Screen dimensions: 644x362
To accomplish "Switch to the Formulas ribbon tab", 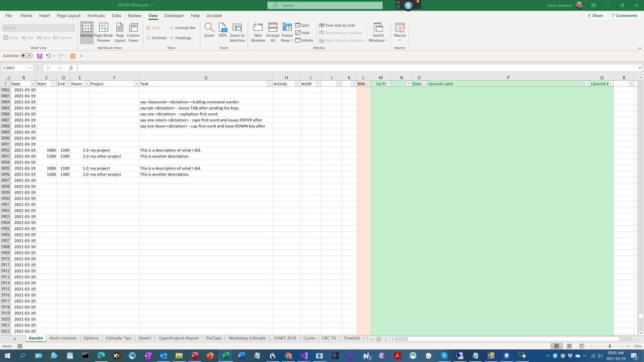I will coord(96,16).
